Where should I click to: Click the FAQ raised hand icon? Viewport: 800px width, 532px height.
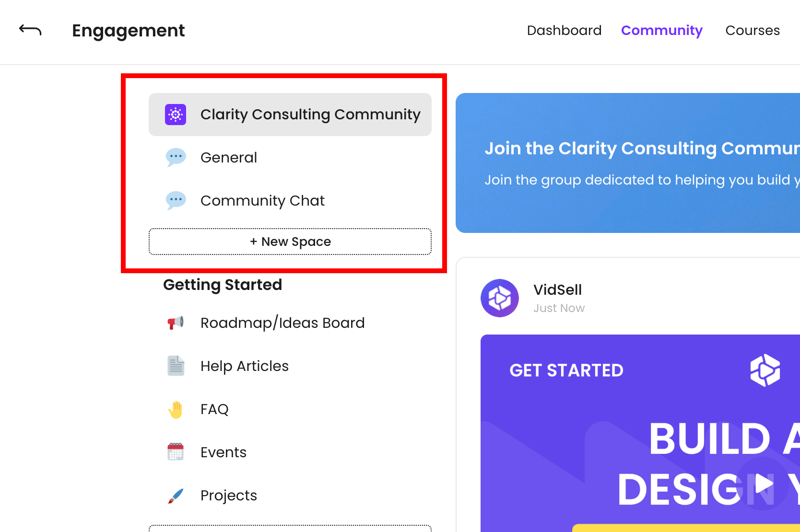(176, 409)
